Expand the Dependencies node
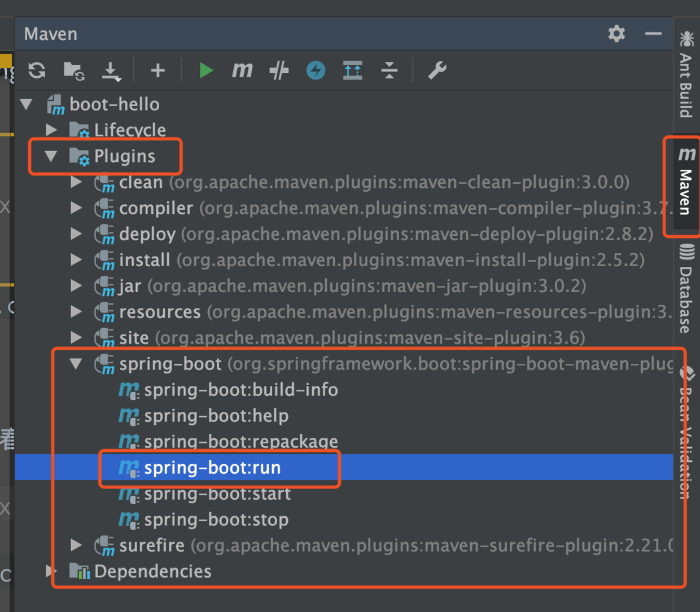This screenshot has width=700, height=612. (x=51, y=571)
